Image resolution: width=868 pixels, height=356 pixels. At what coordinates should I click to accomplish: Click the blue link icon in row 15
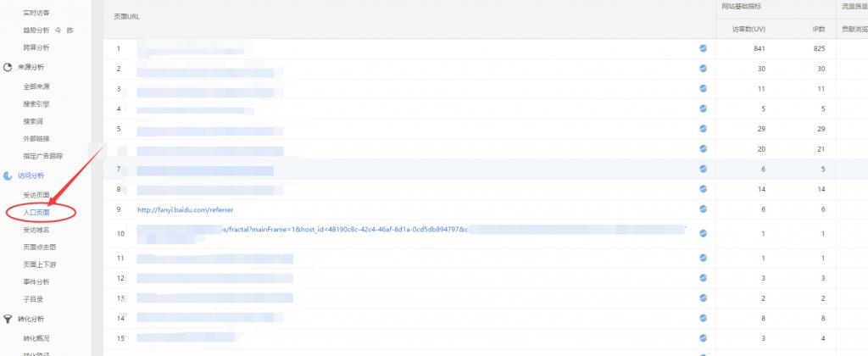point(703,337)
